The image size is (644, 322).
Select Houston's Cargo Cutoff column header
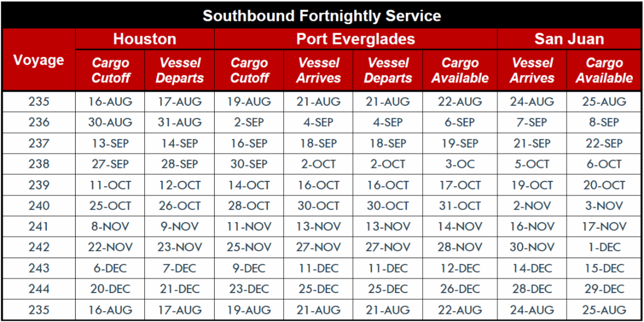(x=111, y=70)
